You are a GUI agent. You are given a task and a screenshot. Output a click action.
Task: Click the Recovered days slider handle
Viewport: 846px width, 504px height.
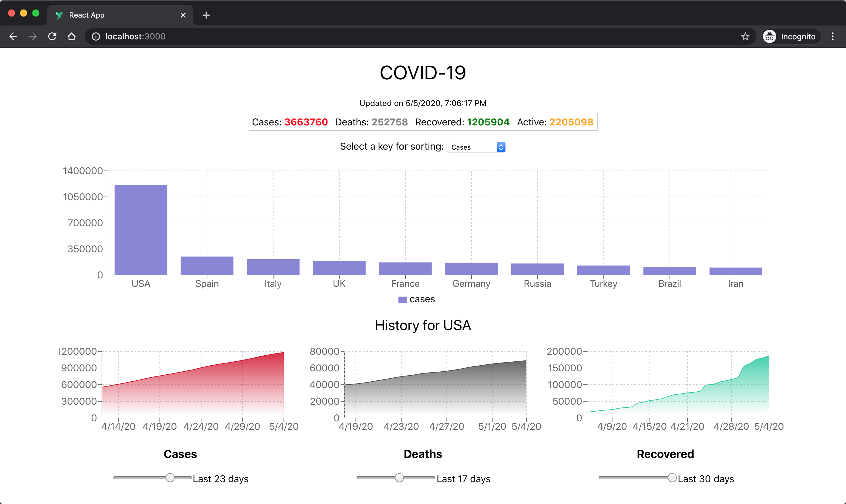672,478
